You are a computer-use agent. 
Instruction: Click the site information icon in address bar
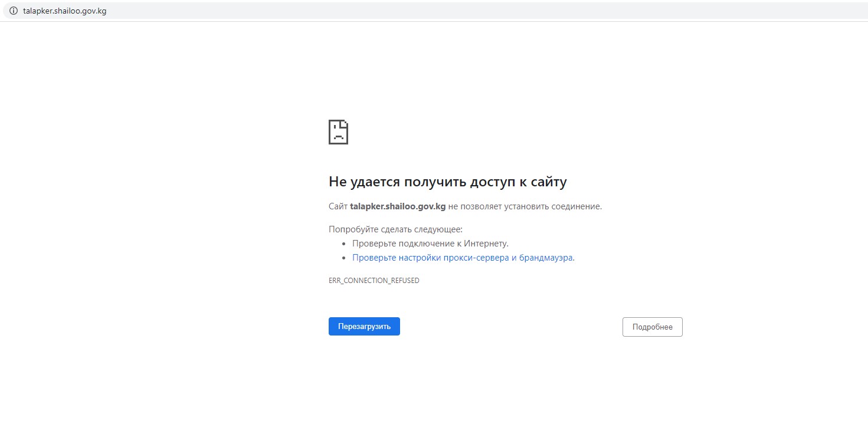[14, 11]
